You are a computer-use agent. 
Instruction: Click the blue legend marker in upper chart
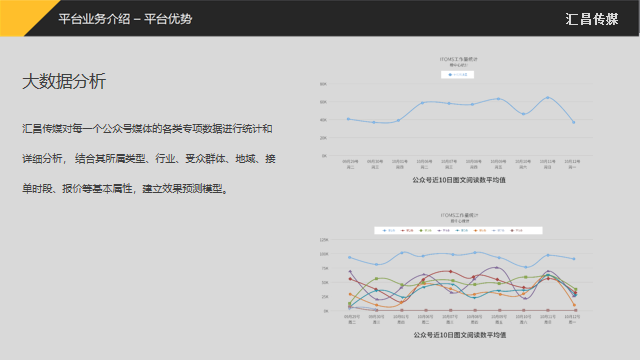click(450, 75)
